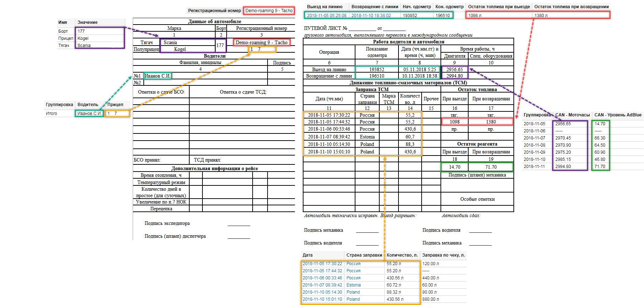The height and width of the screenshot is (305, 644).
Task: Select the 60,7 quantity in the Estonia form row
Action: [x=410, y=137]
